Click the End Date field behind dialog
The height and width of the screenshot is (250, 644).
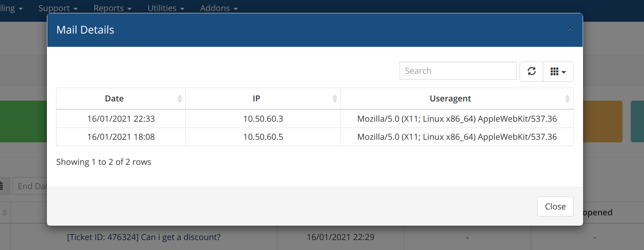pyautogui.click(x=30, y=186)
